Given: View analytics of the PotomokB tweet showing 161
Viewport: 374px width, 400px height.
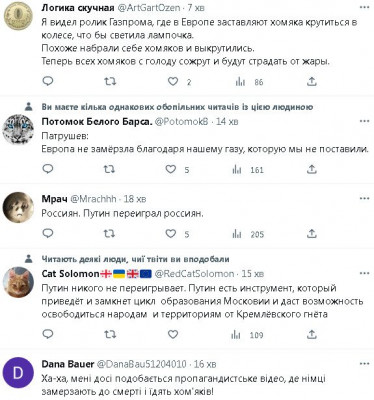Looking at the screenshot, I should click(x=248, y=170).
